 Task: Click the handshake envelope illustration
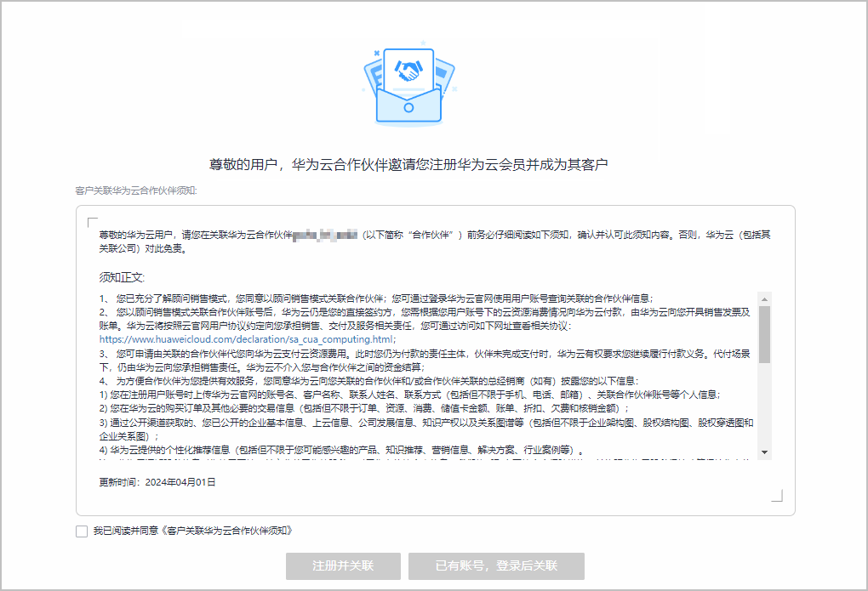(409, 85)
